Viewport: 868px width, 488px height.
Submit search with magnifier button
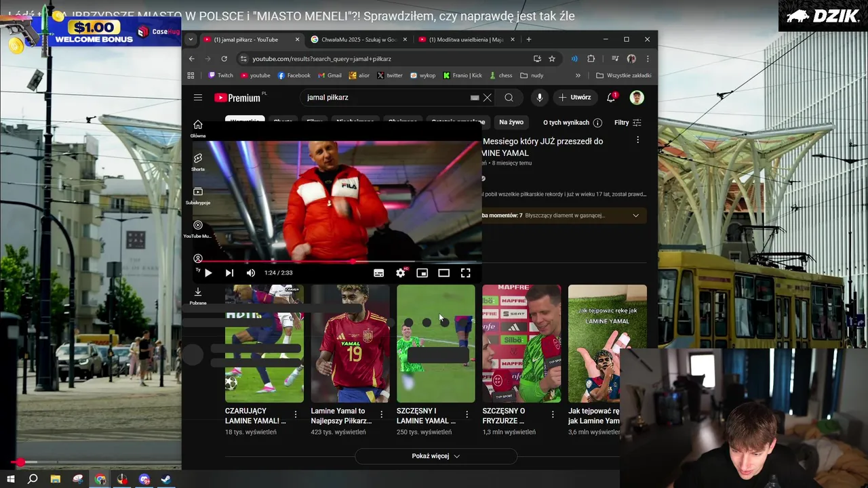pos(509,98)
